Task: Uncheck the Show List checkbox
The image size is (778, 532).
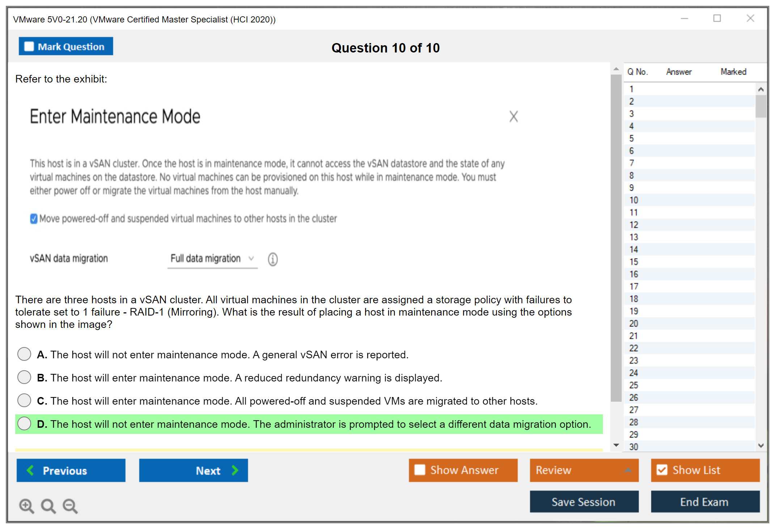Action: pos(662,470)
